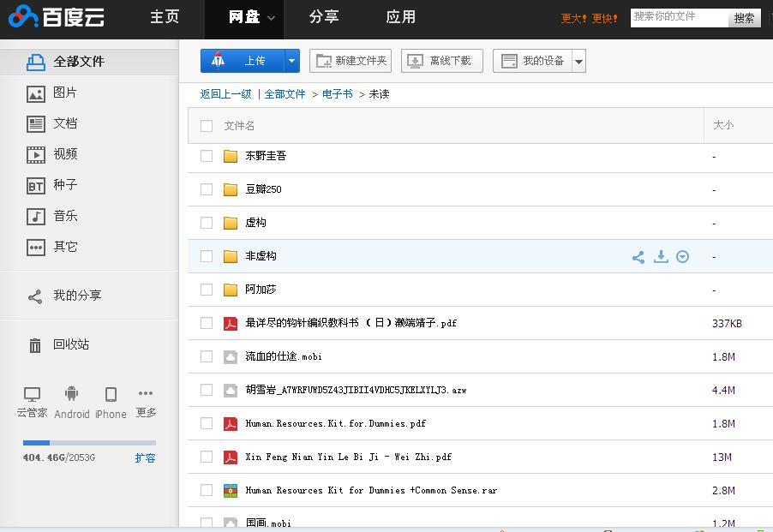
Task: Open more-options circle arrow on 非虚构 row
Action: click(682, 257)
